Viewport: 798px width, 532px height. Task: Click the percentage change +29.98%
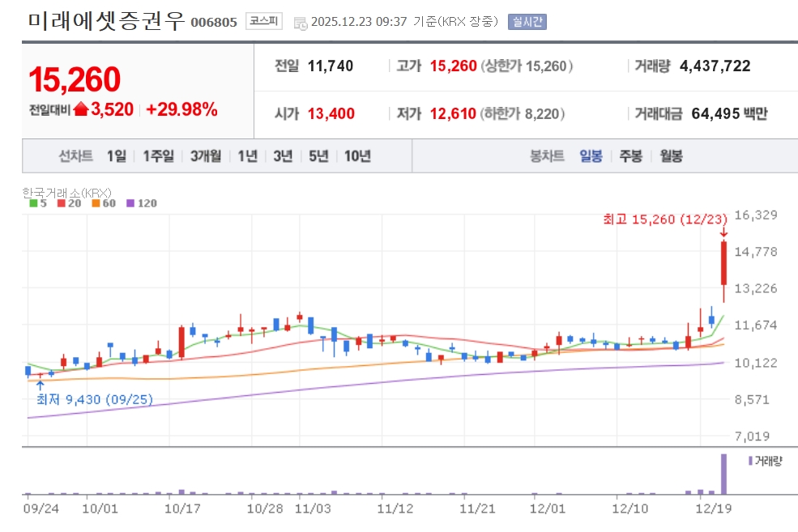[181, 109]
